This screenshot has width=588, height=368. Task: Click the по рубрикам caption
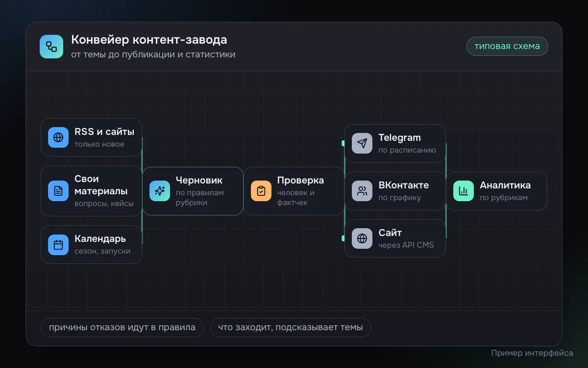[504, 198]
